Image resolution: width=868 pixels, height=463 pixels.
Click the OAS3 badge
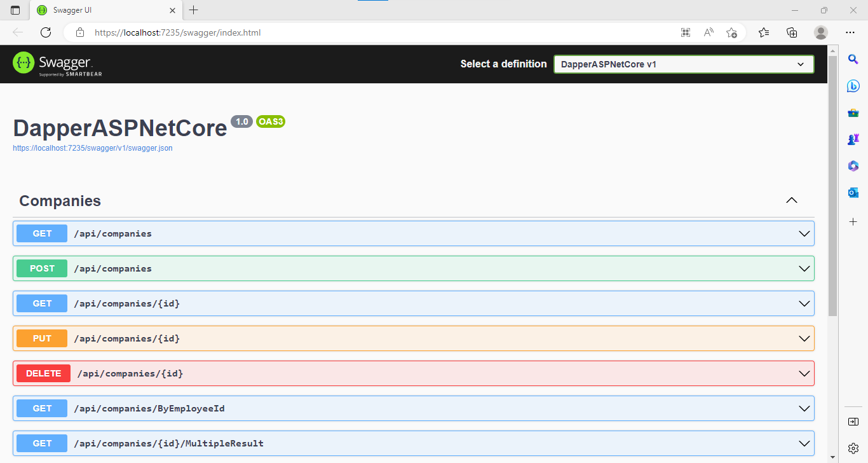click(x=271, y=121)
